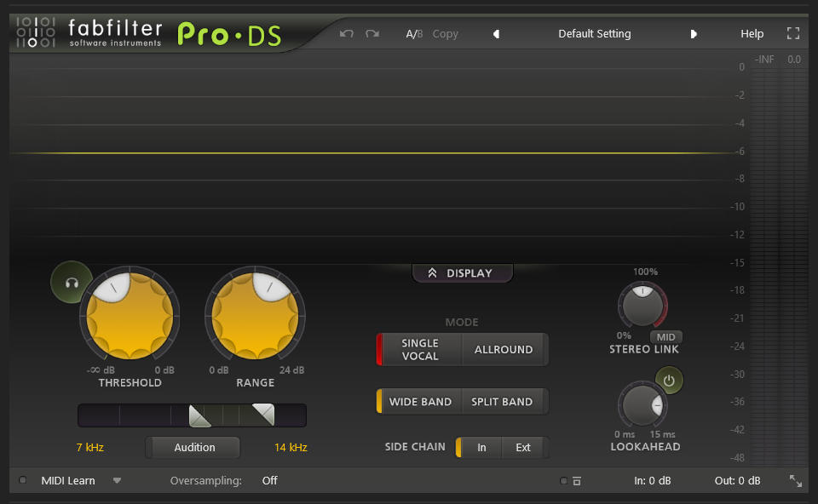Screen dimensions: 818x504
Task: Click the Out: 0 dB output level
Action: 737,480
